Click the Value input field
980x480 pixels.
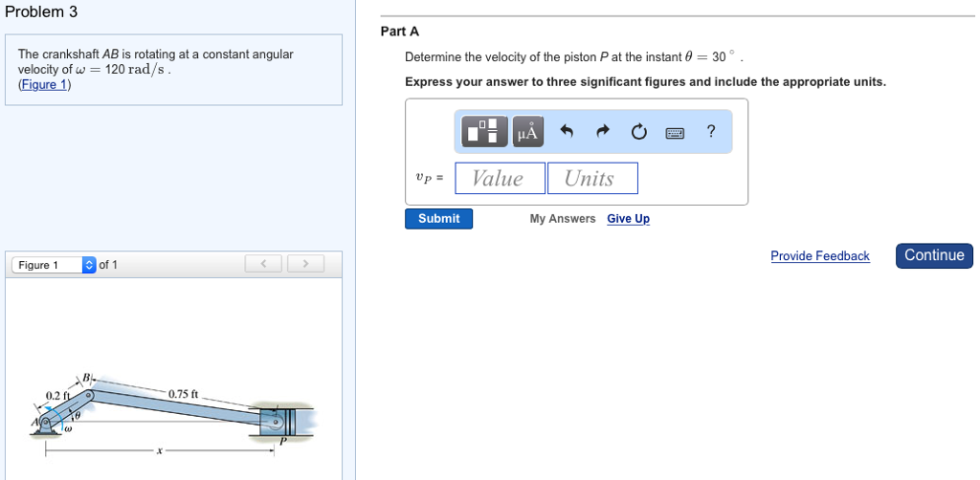pyautogui.click(x=500, y=179)
